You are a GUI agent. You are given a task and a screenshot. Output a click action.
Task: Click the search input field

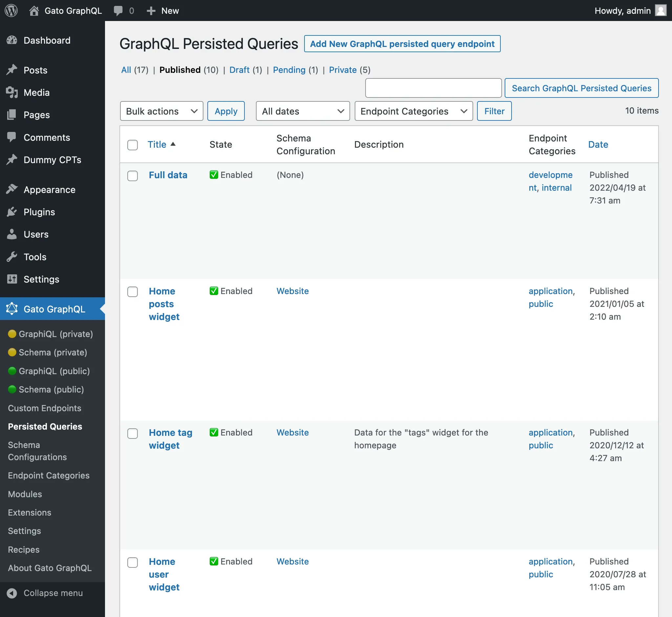(432, 88)
